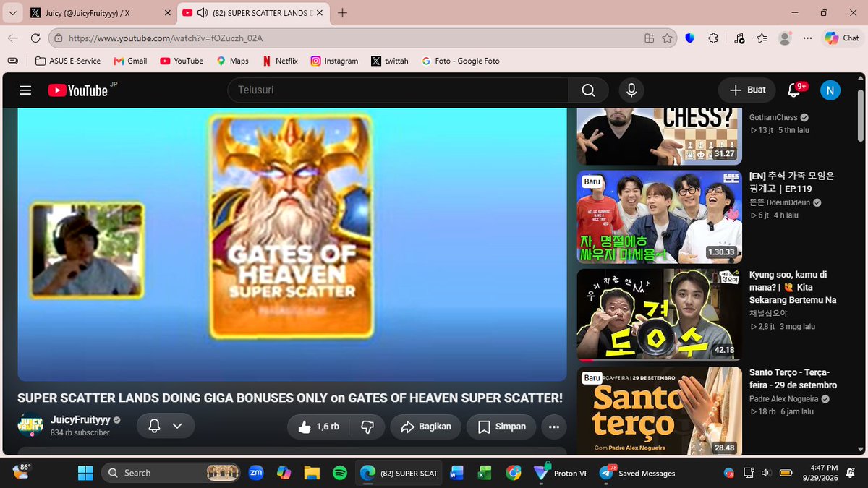
Task: Bookmark this page with the star icon
Action: (x=667, y=38)
